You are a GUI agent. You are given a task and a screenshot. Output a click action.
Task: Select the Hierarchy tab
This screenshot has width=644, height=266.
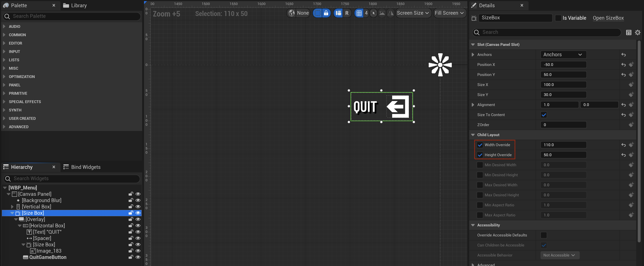[22, 167]
